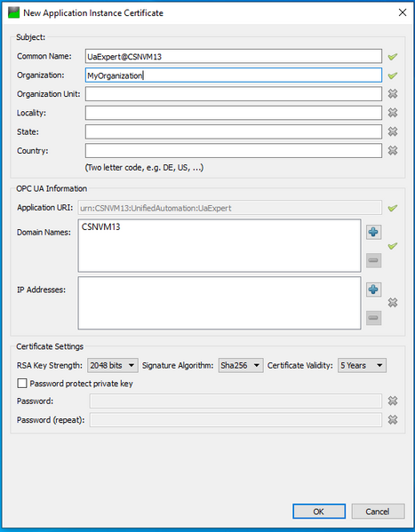Confirm the certificate with OK button
The height and width of the screenshot is (532, 415).
click(x=319, y=512)
